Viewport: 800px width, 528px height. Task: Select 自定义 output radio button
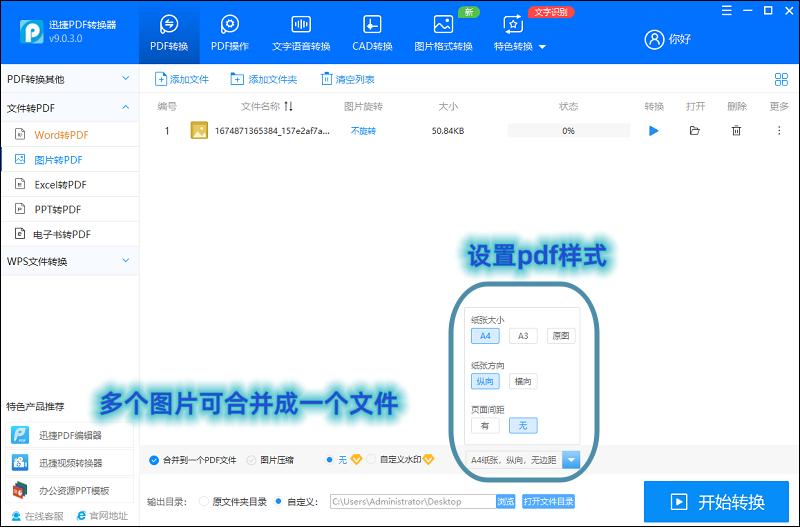tap(279, 501)
